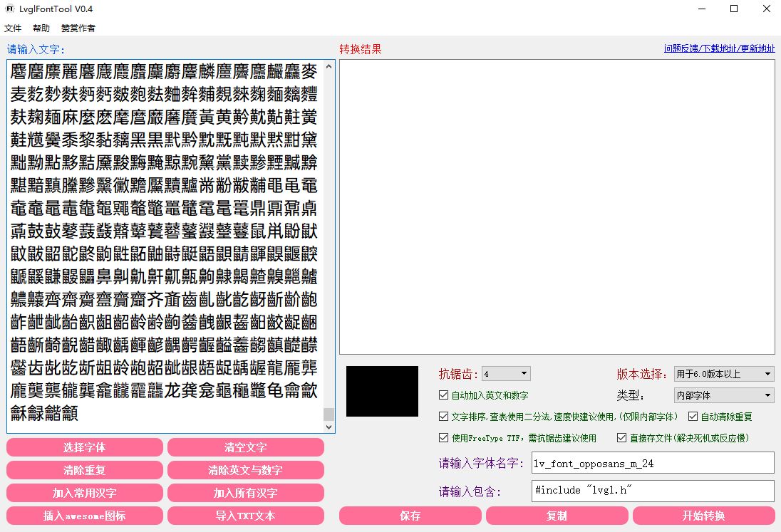Click 插入awesome图标 button

click(x=85, y=516)
